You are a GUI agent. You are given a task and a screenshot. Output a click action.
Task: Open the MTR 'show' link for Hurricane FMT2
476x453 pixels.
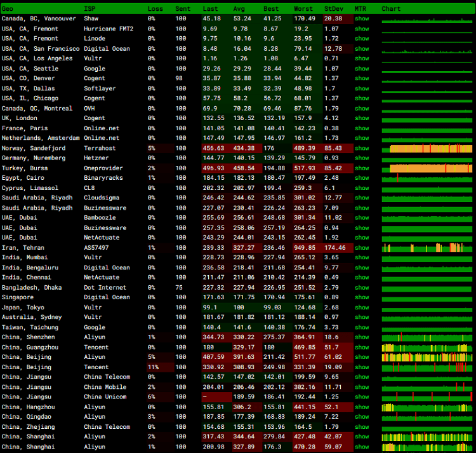coord(362,29)
